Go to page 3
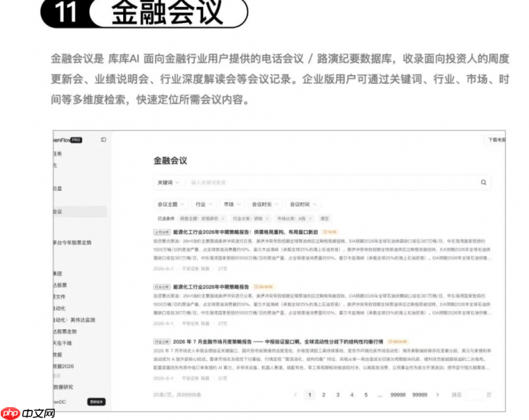The image size is (529, 420). tap(338, 395)
